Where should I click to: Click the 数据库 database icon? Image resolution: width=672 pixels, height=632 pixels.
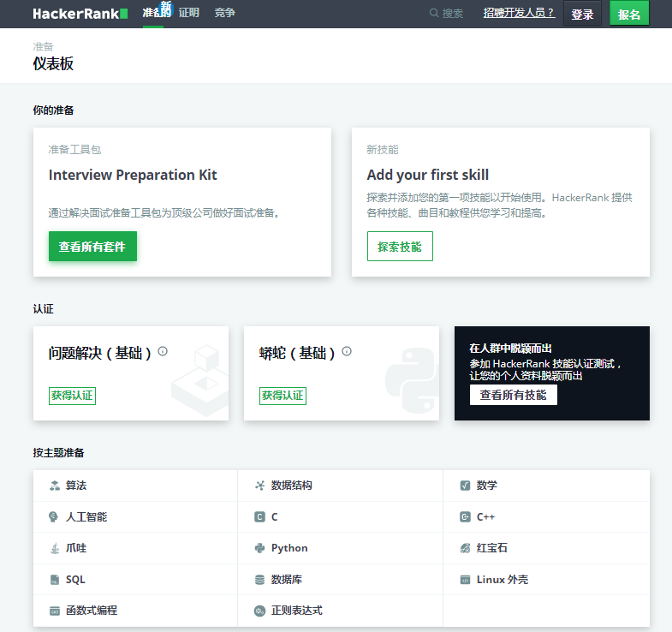pyautogui.click(x=259, y=580)
